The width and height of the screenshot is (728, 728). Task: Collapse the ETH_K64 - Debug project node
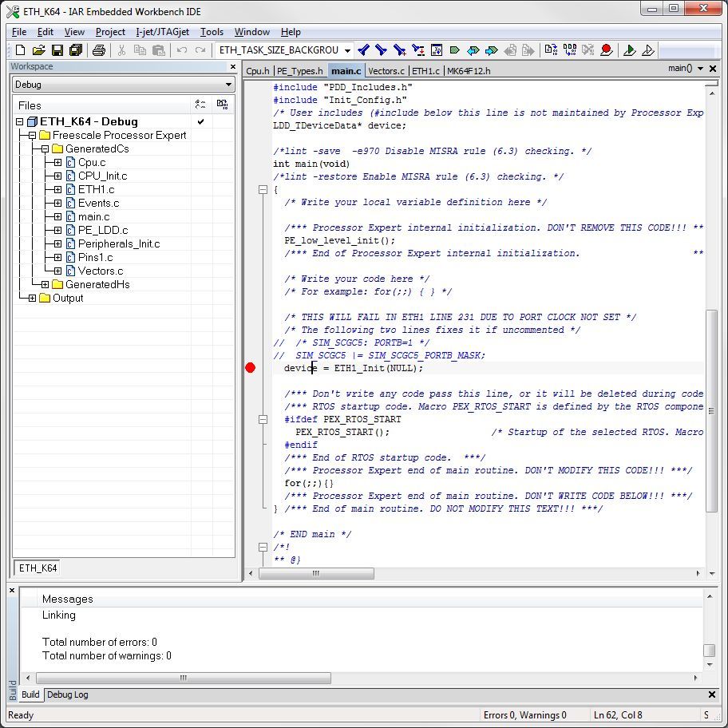(19, 121)
